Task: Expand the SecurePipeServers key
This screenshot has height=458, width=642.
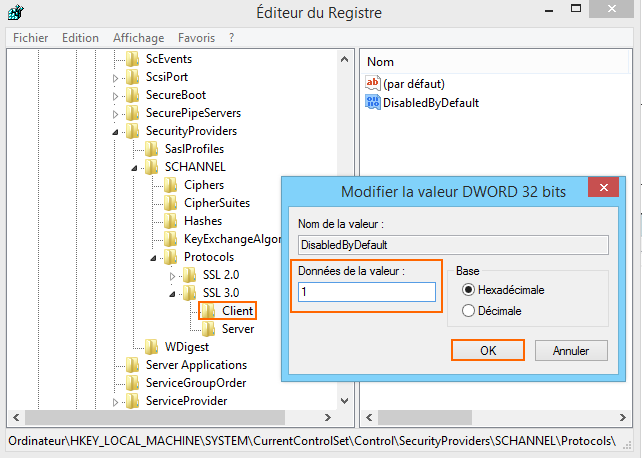Action: pos(115,114)
